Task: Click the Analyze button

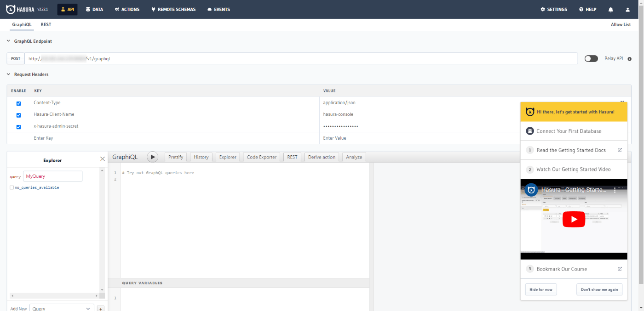Action: coord(354,157)
